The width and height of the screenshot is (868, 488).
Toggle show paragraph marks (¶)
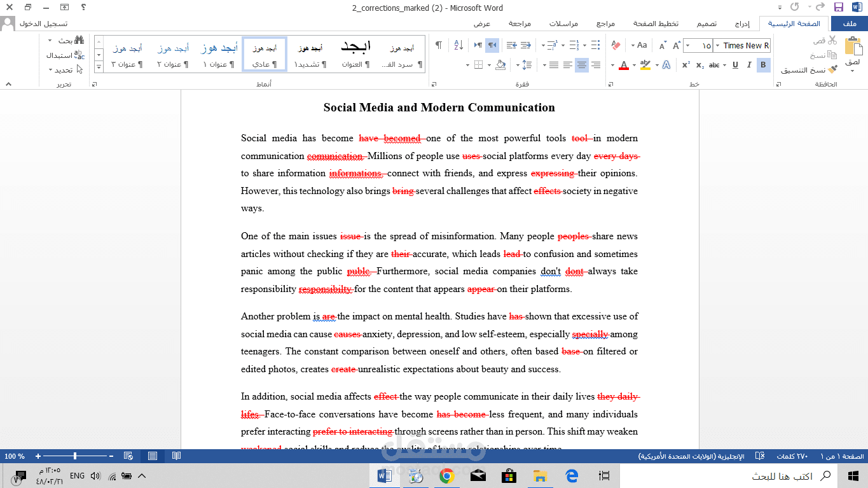438,45
